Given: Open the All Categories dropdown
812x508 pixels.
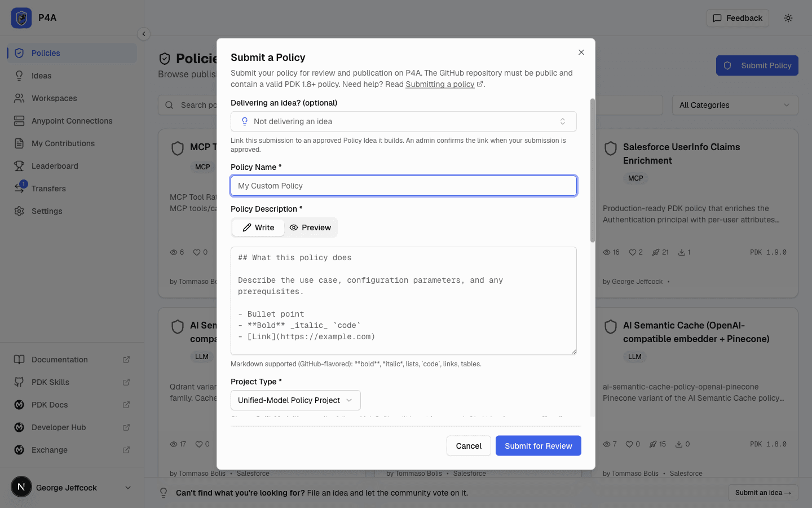Looking at the screenshot, I should tap(735, 105).
